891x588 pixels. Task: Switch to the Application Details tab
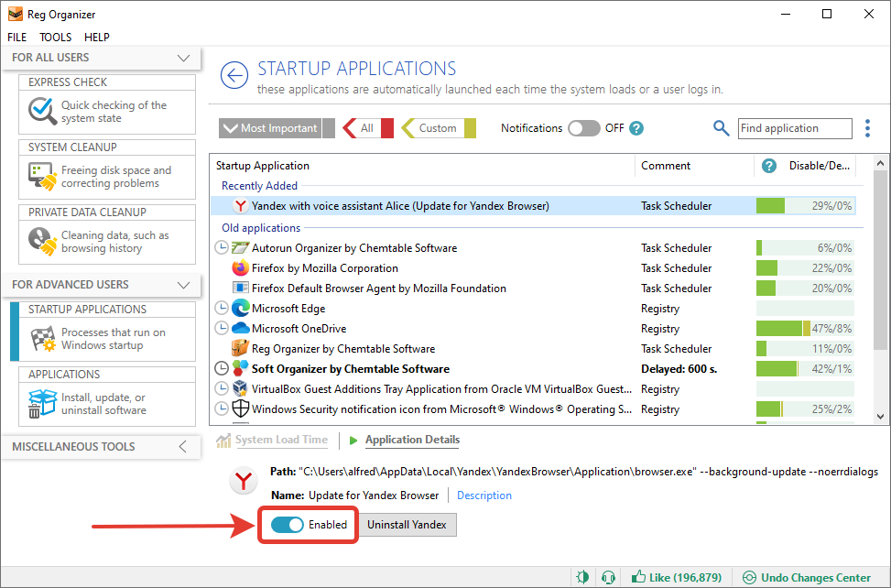411,440
